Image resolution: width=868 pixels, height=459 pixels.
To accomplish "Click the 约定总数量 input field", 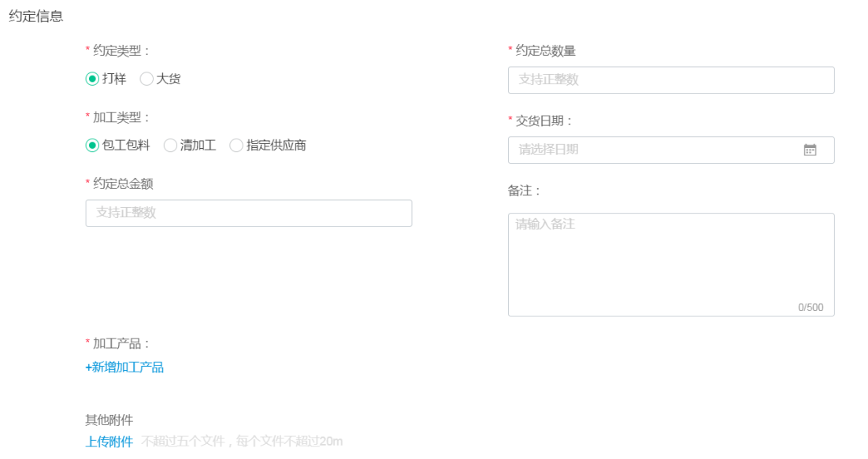I will (671, 80).
